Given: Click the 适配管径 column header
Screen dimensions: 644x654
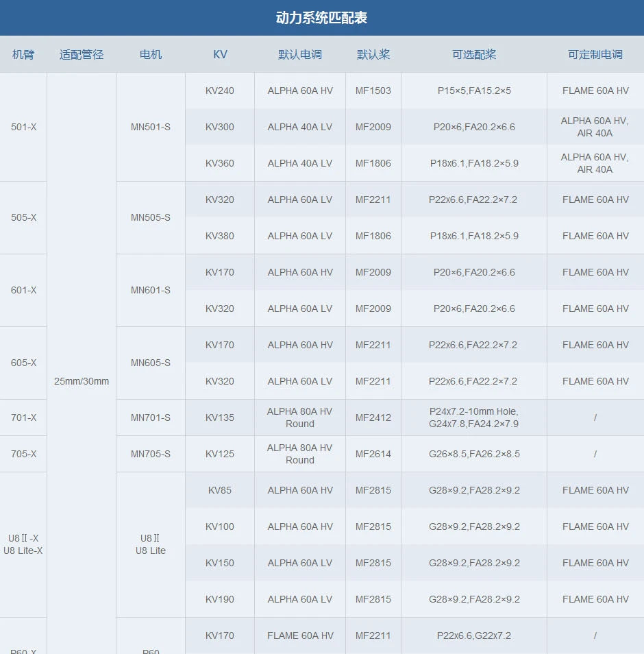Looking at the screenshot, I should [x=82, y=55].
